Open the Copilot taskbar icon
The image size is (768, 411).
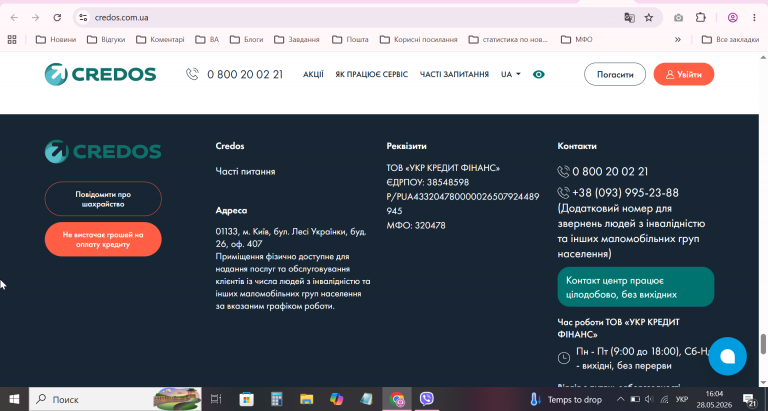pyautogui.click(x=336, y=399)
